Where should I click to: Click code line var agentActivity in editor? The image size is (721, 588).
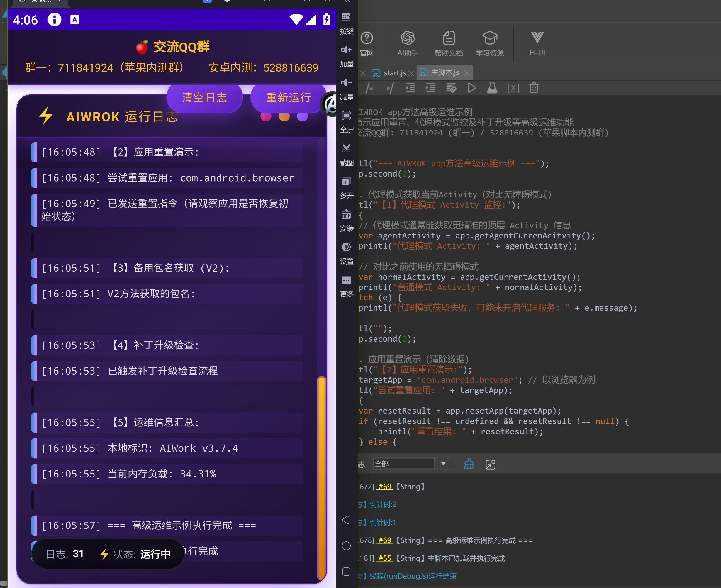click(x=477, y=236)
